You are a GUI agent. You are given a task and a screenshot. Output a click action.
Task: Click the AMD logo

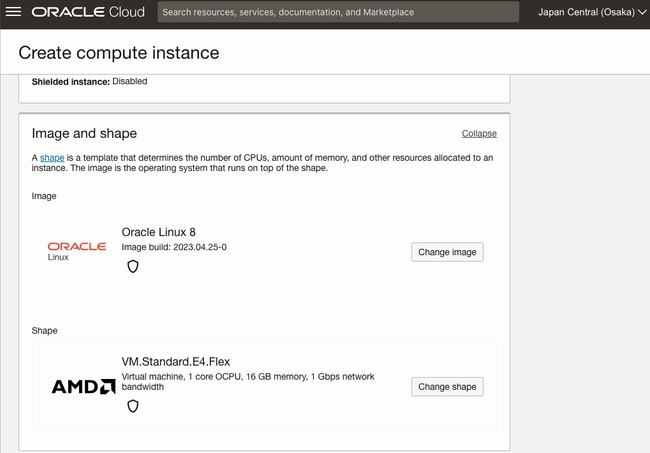(83, 387)
